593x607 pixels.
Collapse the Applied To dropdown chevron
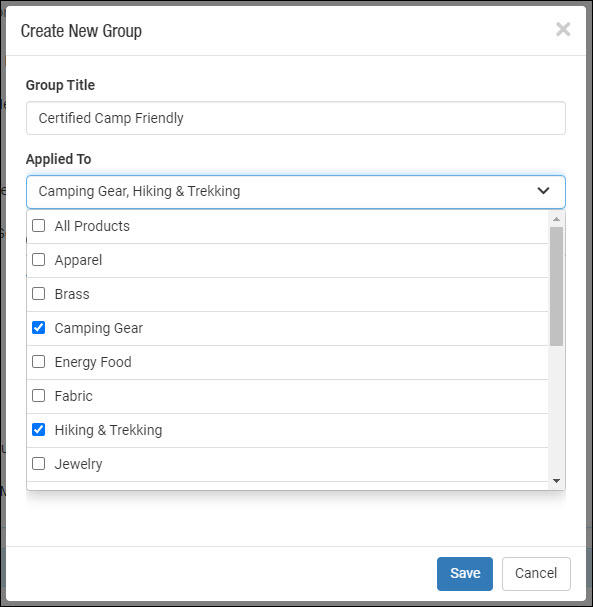[x=543, y=191]
